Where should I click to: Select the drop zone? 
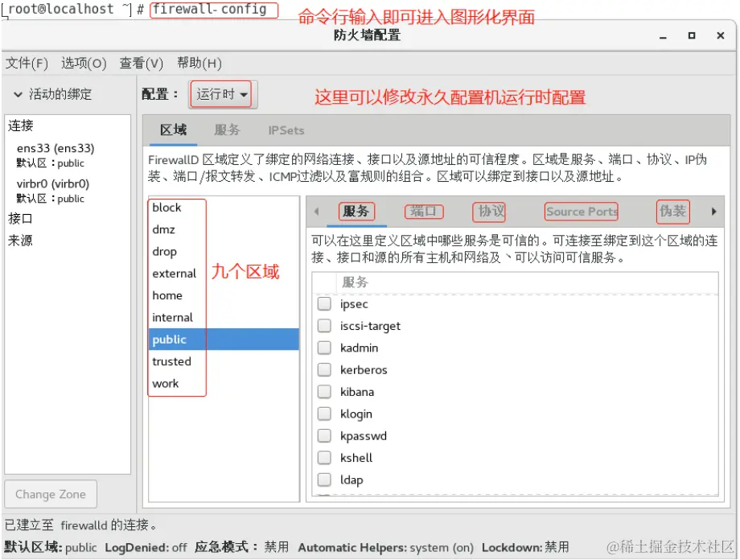(x=224, y=252)
